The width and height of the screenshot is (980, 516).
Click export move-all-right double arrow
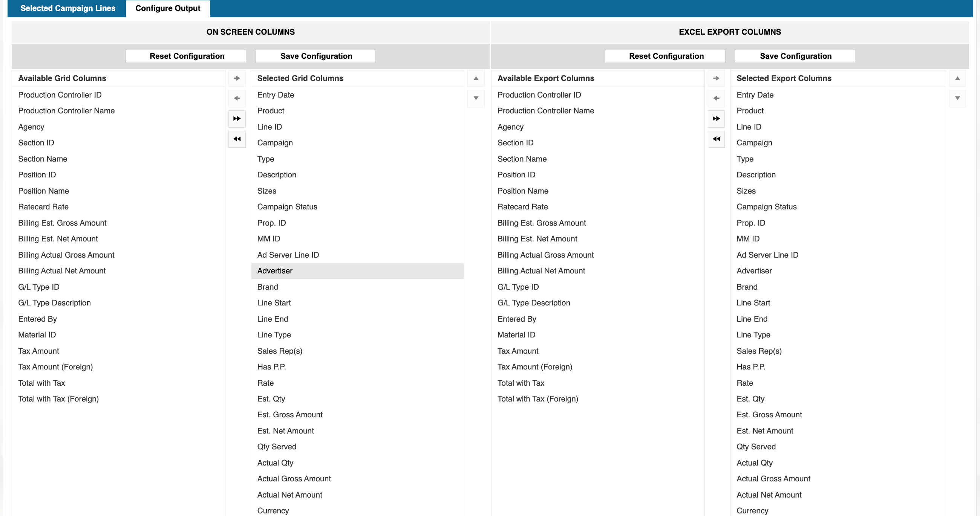tap(716, 119)
